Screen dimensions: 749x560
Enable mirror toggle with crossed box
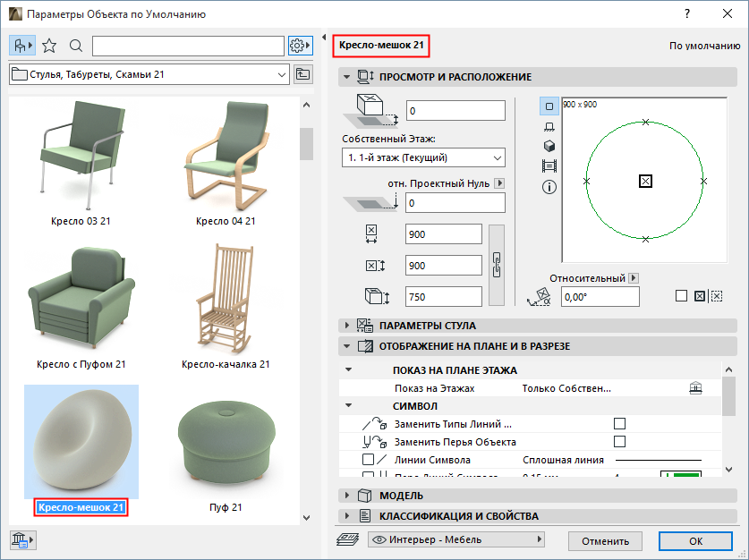(x=699, y=296)
